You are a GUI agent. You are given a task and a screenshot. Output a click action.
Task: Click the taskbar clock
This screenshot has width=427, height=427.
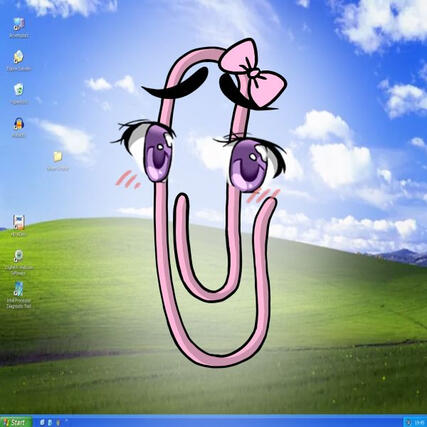click(x=419, y=422)
